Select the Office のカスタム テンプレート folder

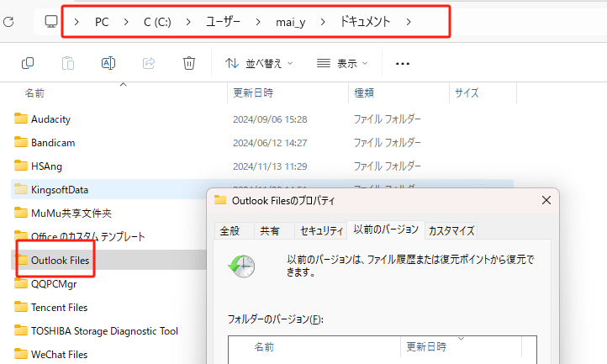point(88,236)
